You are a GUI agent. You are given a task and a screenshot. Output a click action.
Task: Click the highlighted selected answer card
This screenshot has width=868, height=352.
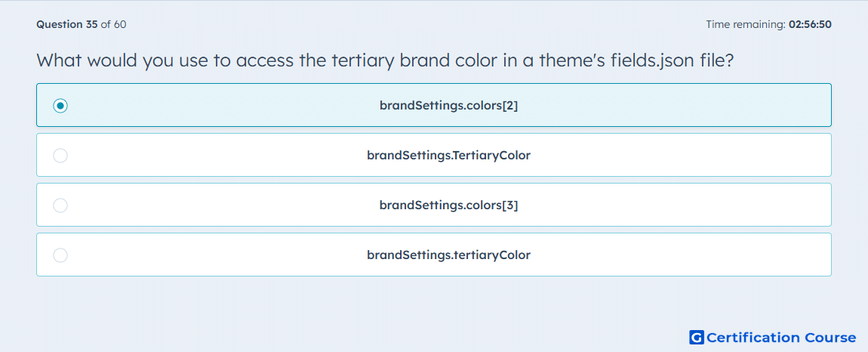434,105
